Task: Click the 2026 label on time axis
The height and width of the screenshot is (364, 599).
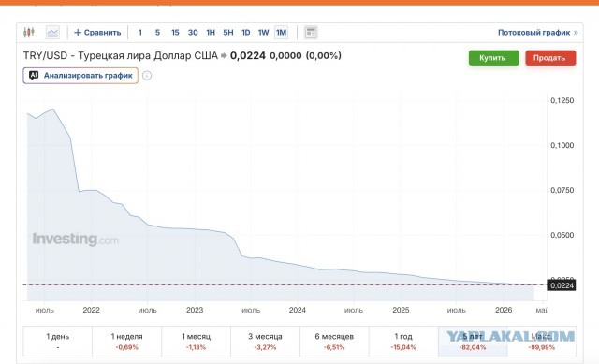Action: click(x=504, y=310)
